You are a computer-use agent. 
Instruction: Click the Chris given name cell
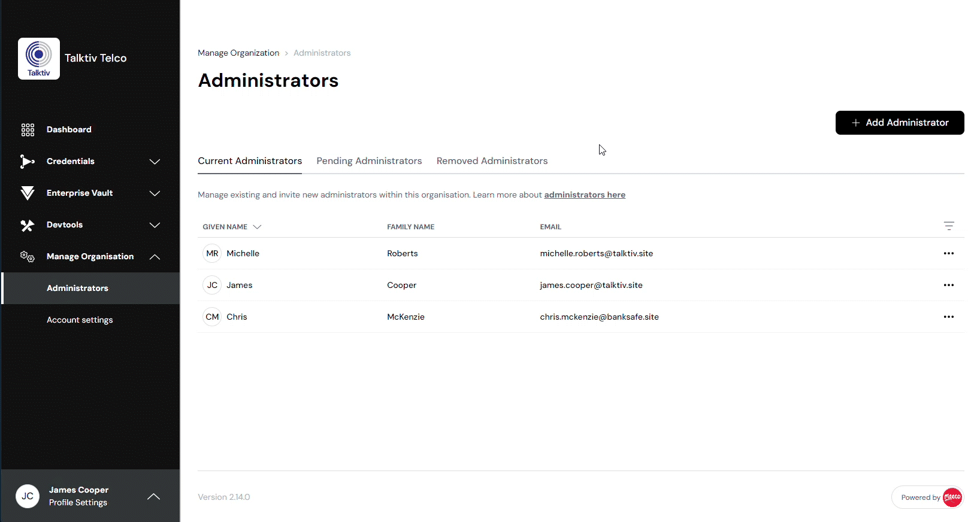pyautogui.click(x=237, y=317)
